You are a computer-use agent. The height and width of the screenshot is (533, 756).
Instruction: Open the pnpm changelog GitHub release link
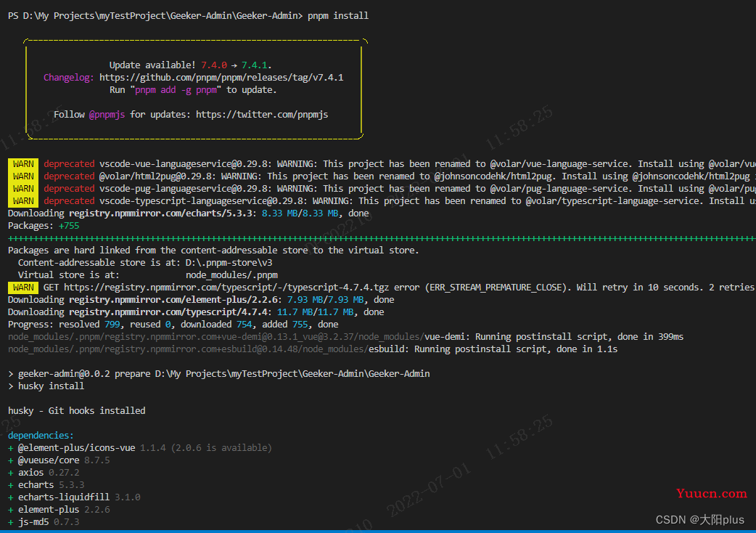click(221, 77)
